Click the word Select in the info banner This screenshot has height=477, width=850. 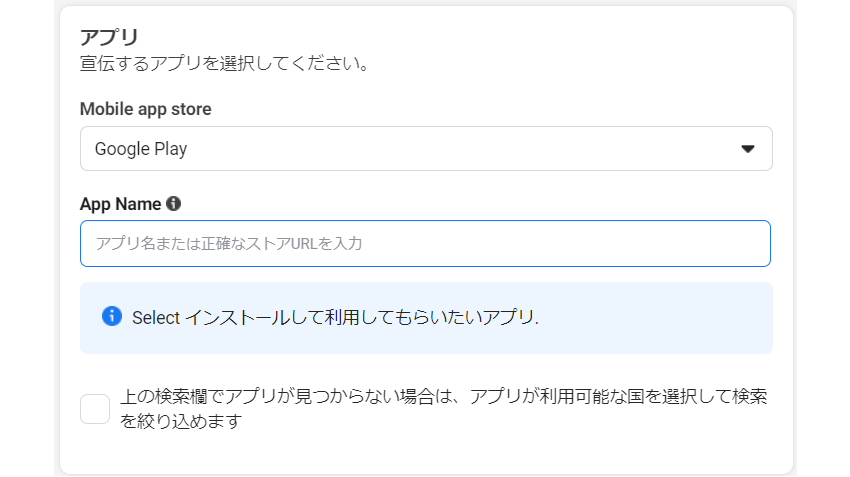(156, 318)
